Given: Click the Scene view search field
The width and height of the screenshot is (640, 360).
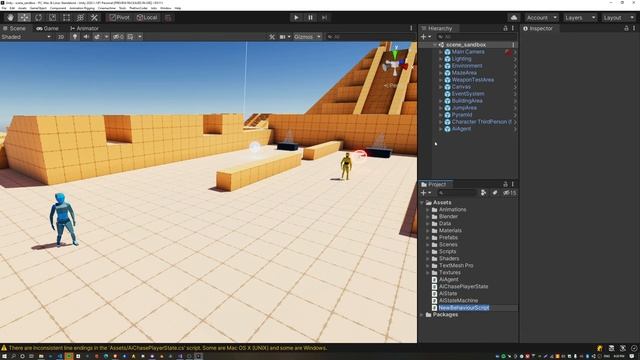Looking at the screenshot, I should [370, 37].
